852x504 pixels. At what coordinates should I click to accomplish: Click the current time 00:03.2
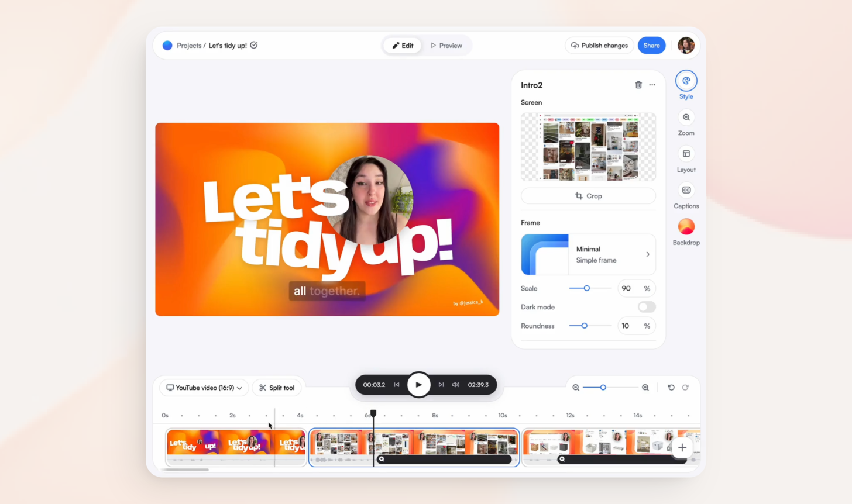click(374, 385)
